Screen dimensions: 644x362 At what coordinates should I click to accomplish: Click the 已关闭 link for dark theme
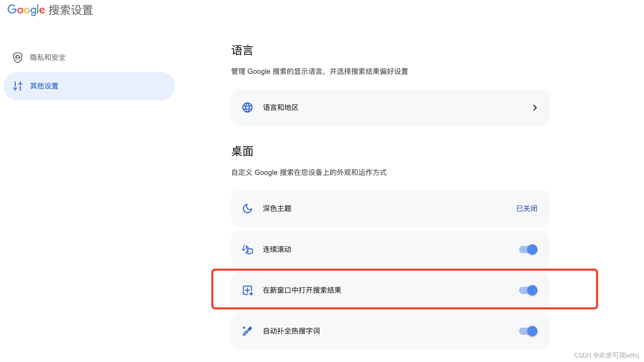[x=527, y=209]
